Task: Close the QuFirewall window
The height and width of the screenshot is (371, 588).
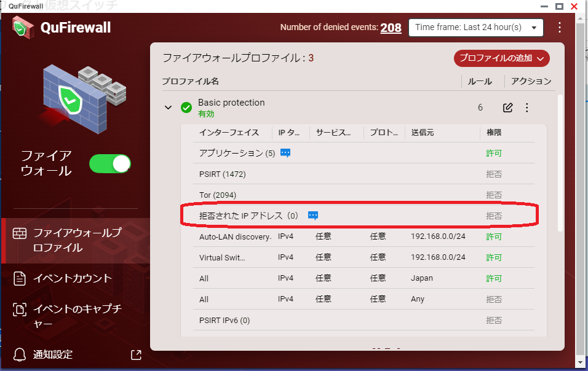Action: [574, 6]
